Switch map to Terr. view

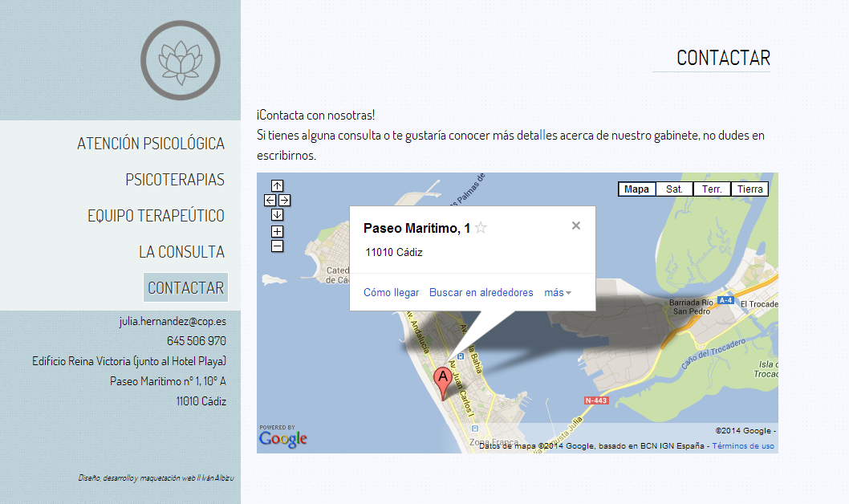[712, 189]
